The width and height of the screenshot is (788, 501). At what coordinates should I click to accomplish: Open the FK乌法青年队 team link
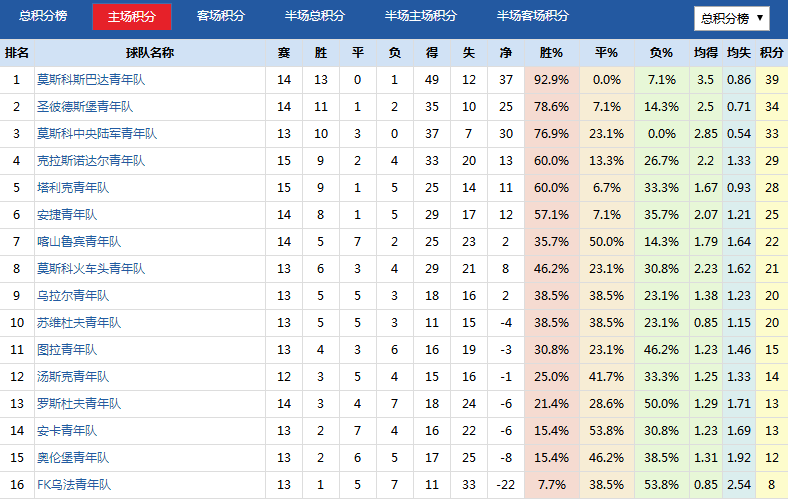pos(74,485)
